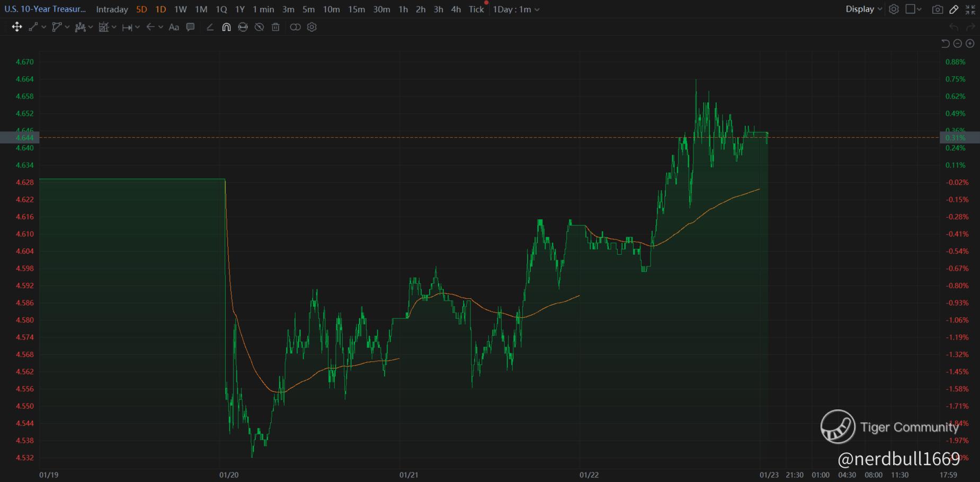The image size is (980, 482).
Task: Select the 15m interval tab
Action: click(357, 9)
